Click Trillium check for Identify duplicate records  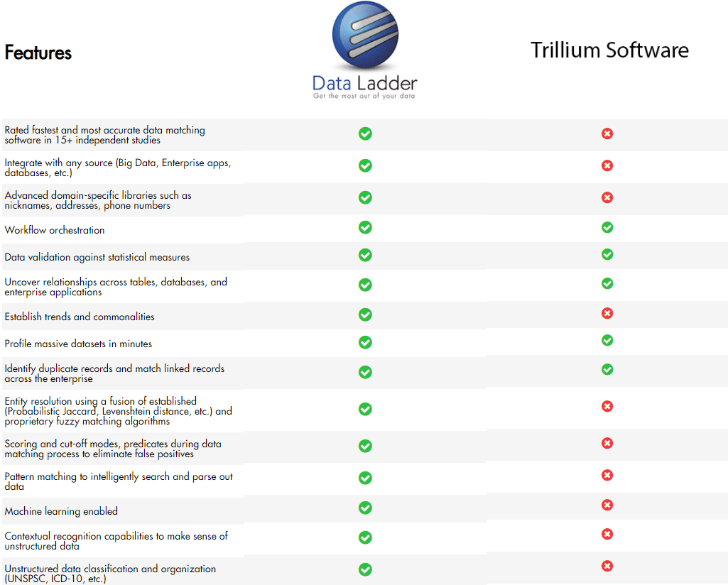point(607,369)
